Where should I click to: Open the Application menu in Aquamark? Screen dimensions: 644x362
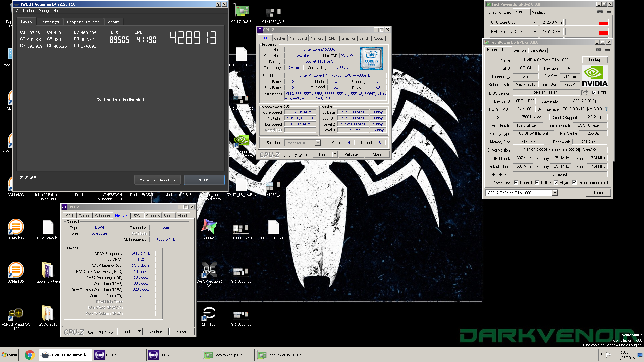(25, 11)
